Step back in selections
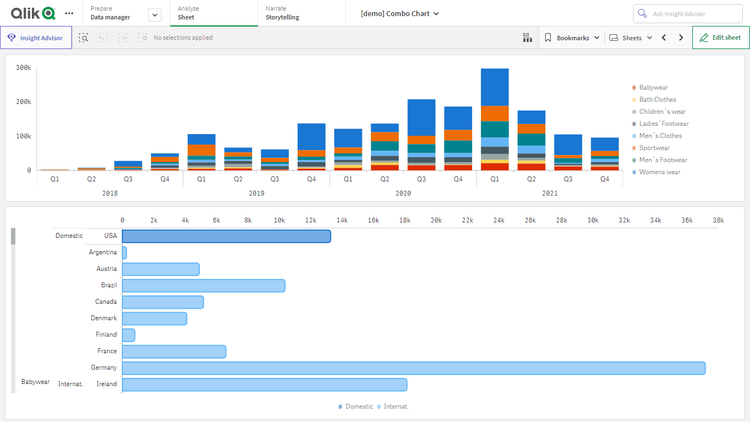This screenshot has width=750, height=422. pos(104,38)
